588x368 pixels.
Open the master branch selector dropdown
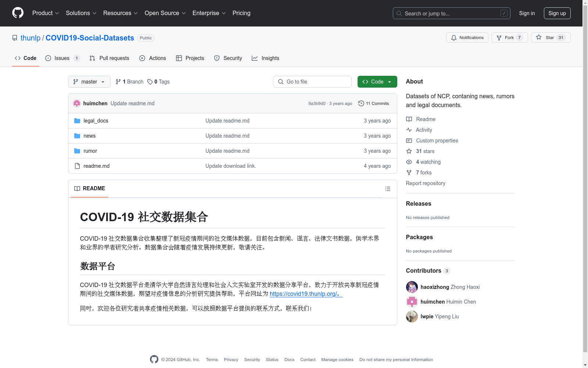(89, 82)
